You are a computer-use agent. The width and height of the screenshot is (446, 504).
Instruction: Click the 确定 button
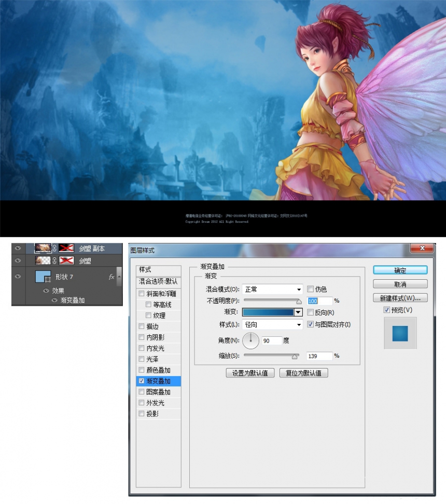(x=400, y=270)
